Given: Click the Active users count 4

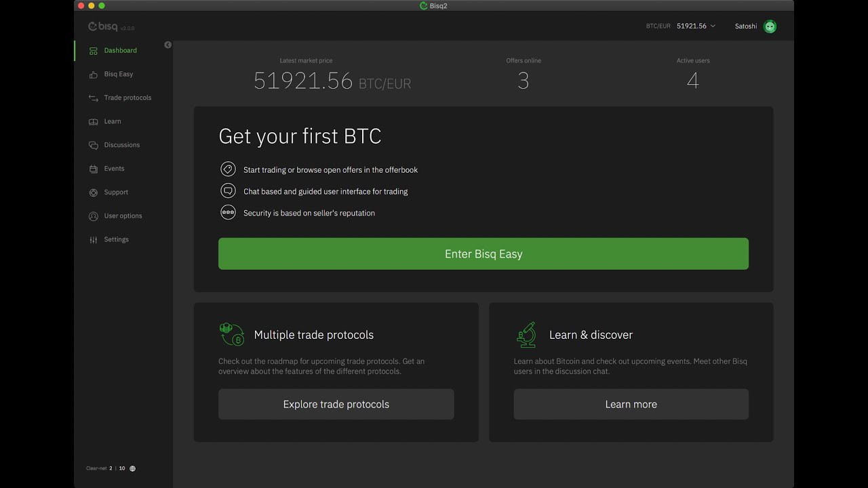Looking at the screenshot, I should pyautogui.click(x=692, y=81).
